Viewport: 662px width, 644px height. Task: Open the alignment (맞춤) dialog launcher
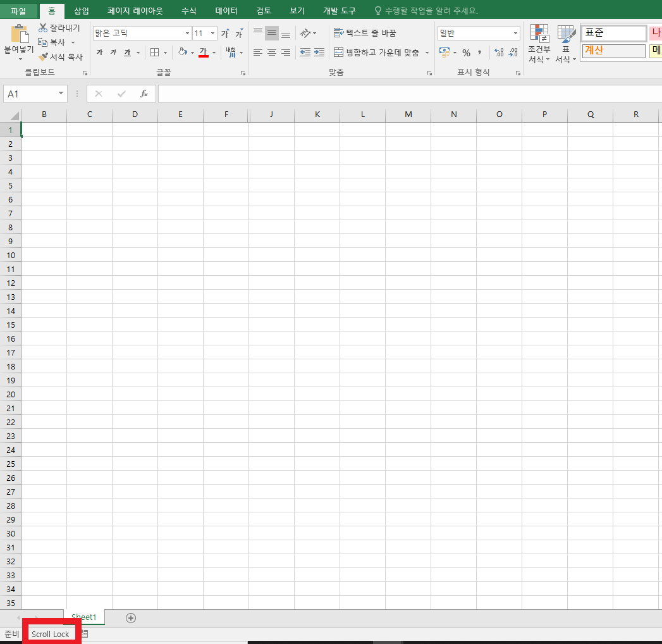click(x=429, y=73)
